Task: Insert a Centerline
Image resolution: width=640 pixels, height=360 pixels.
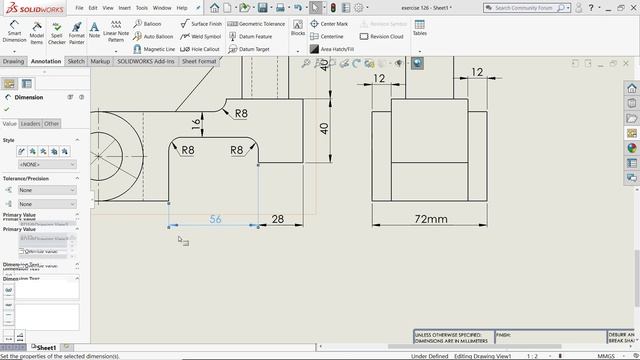Action: point(327,36)
